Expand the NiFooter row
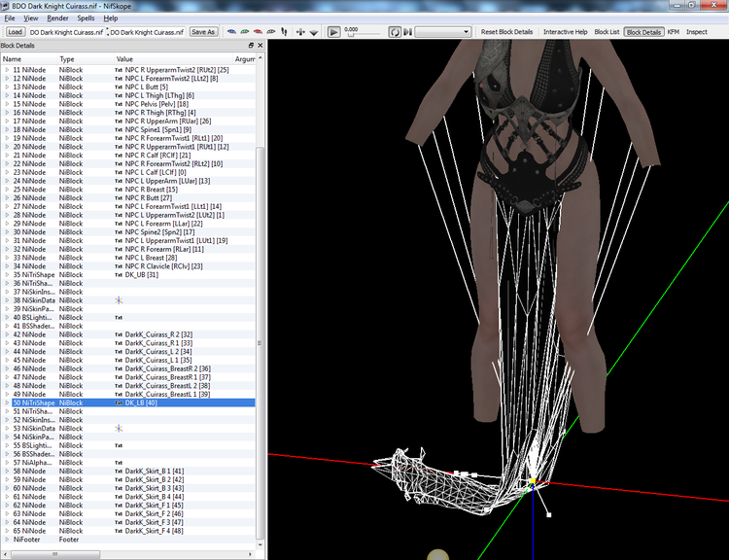 (x=7, y=539)
